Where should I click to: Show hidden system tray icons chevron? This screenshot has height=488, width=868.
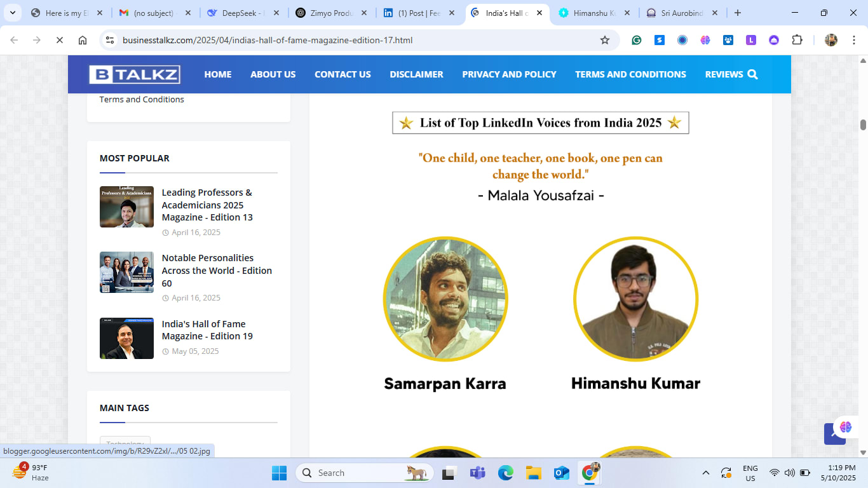(705, 473)
